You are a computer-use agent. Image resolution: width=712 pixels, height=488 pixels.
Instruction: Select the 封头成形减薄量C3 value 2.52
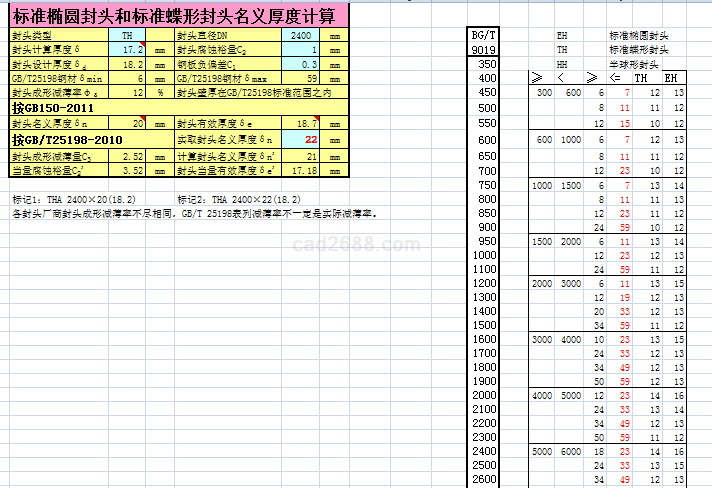point(127,157)
